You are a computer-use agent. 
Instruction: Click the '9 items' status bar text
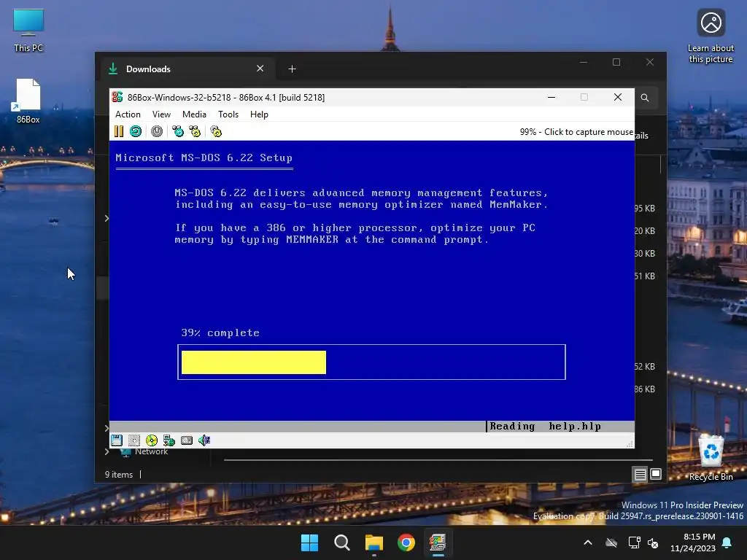click(x=119, y=474)
